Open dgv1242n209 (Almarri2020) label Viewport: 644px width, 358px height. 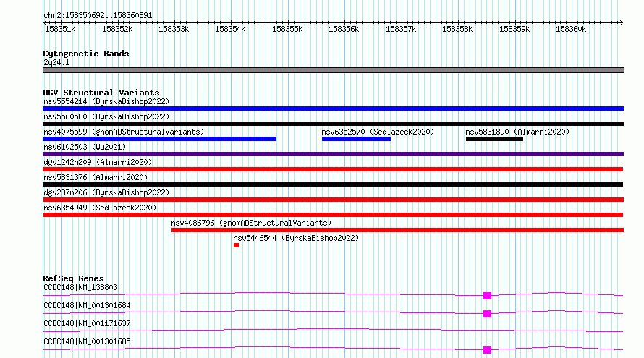(x=98, y=162)
